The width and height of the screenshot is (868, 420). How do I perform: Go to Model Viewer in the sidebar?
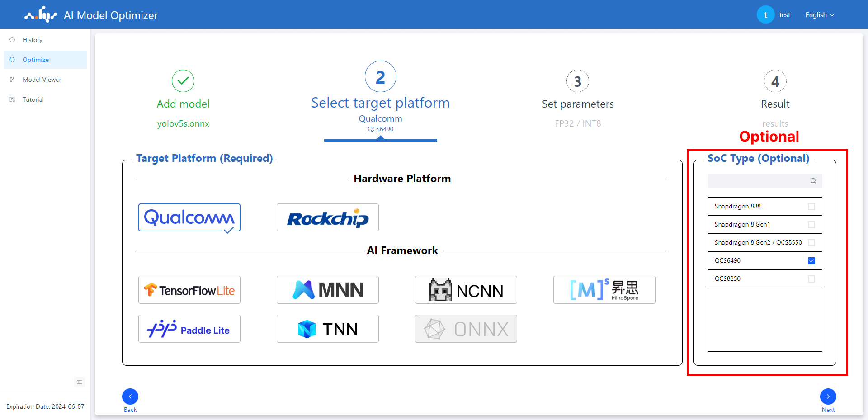[42, 80]
